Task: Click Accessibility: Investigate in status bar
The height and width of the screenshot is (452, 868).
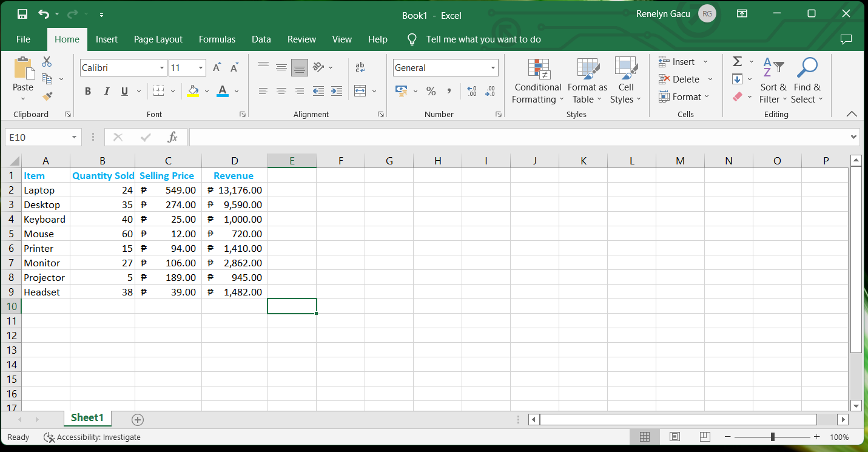Action: tap(92, 437)
